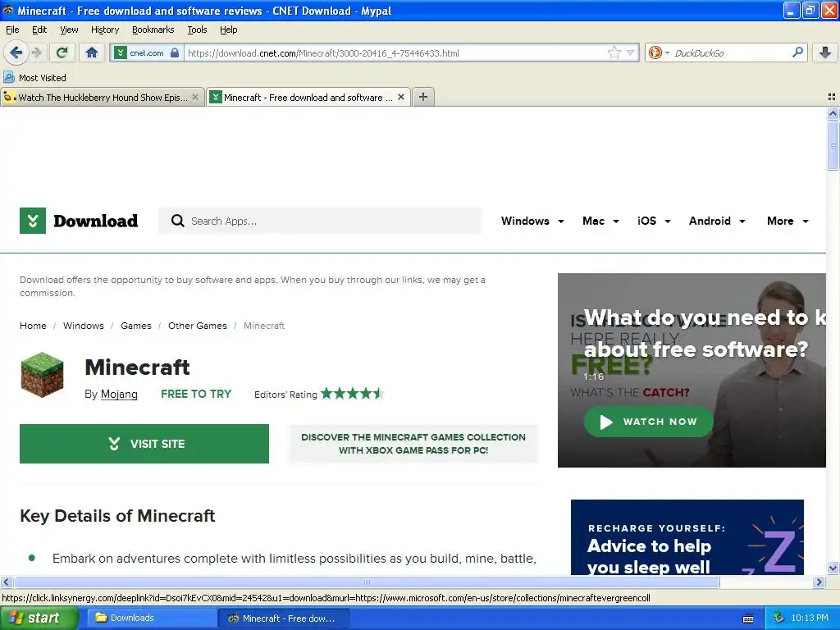
Task: Open the Mojang developer link
Action: pyautogui.click(x=119, y=395)
